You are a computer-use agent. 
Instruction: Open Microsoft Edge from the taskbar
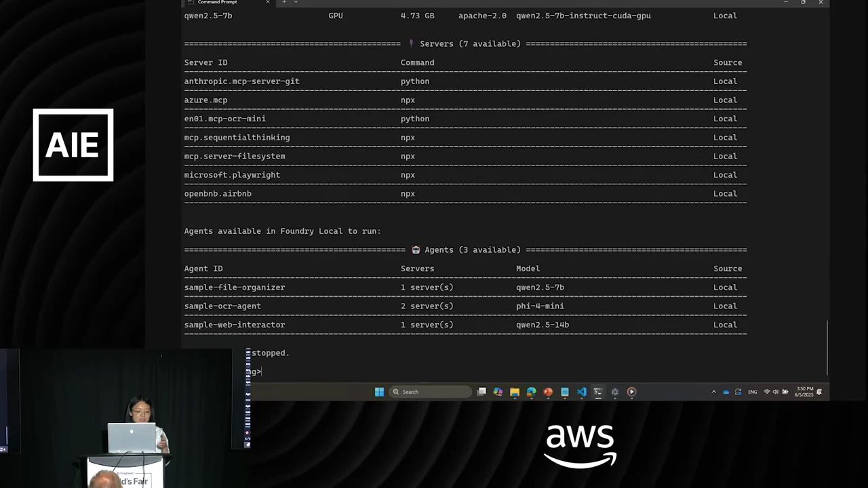click(532, 392)
